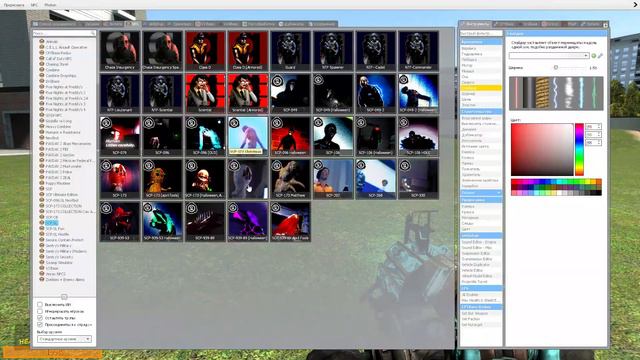Spawn the Guard NPC
This screenshot has height=360, width=640.
click(x=291, y=51)
